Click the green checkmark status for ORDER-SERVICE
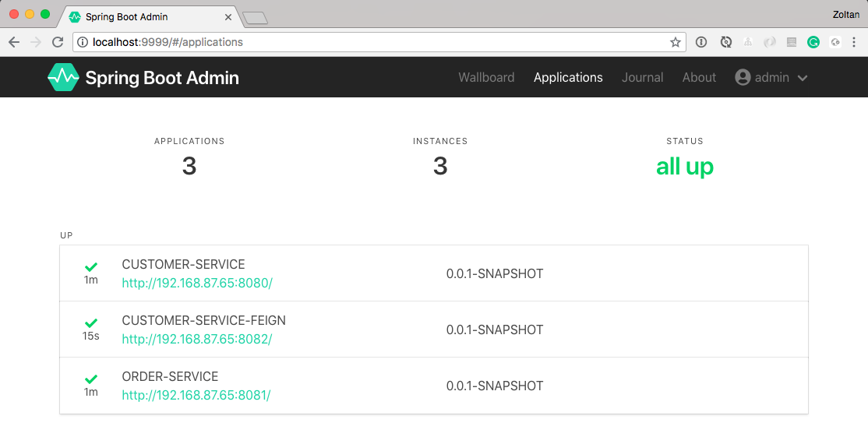 pos(91,379)
